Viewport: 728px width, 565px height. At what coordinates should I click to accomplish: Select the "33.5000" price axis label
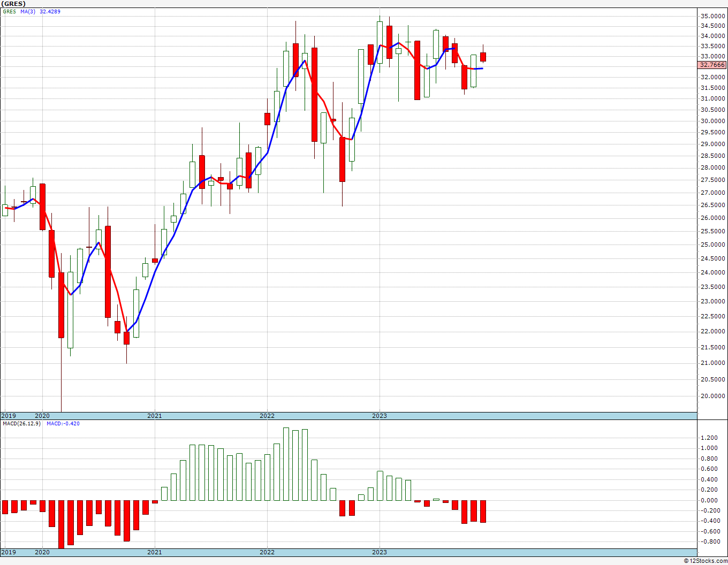(713, 47)
